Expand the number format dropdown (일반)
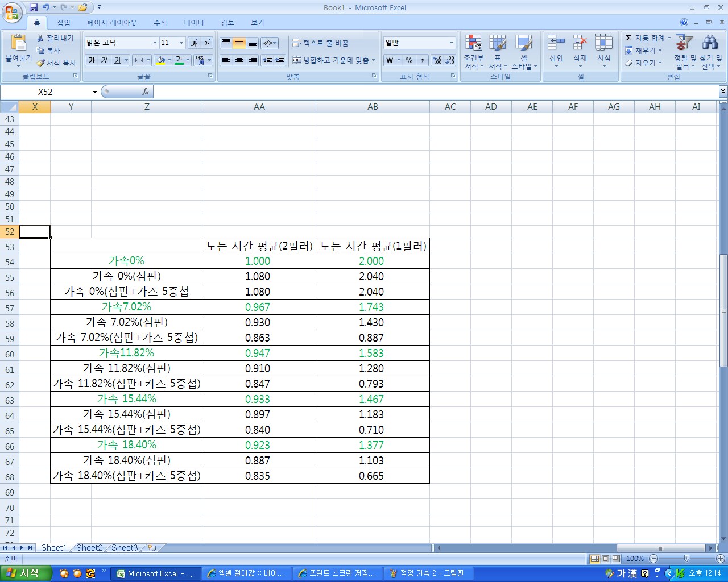 coord(452,43)
